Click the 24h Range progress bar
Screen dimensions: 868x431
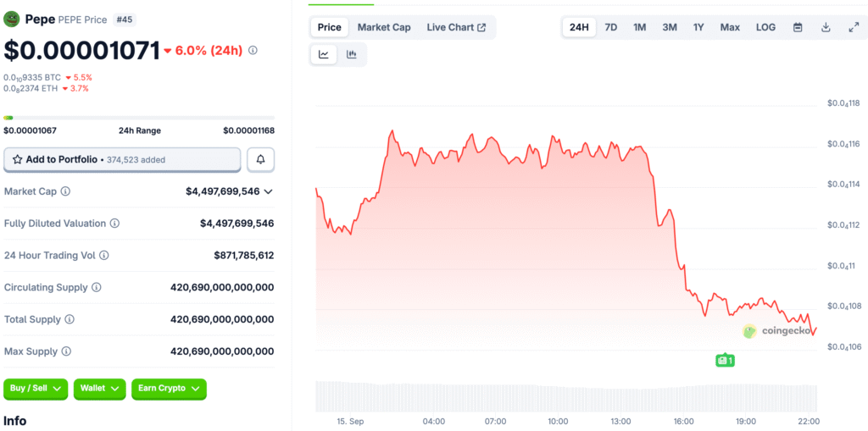(139, 118)
